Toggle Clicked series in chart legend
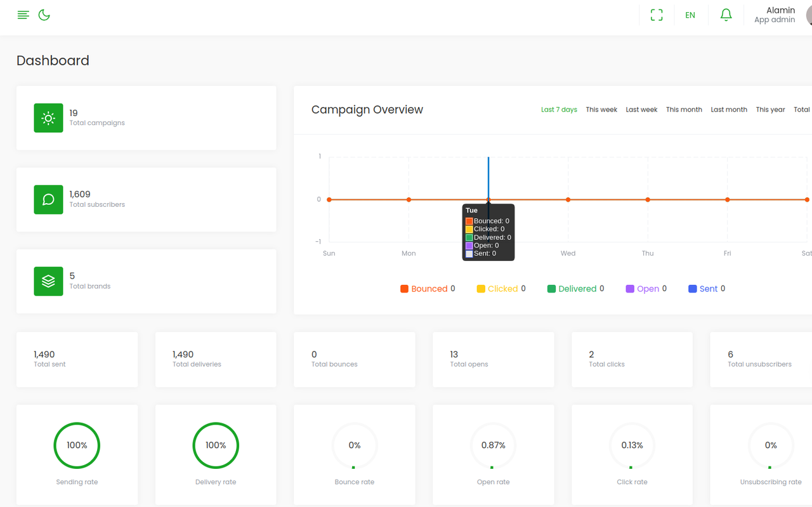812x507 pixels. pyautogui.click(x=501, y=289)
